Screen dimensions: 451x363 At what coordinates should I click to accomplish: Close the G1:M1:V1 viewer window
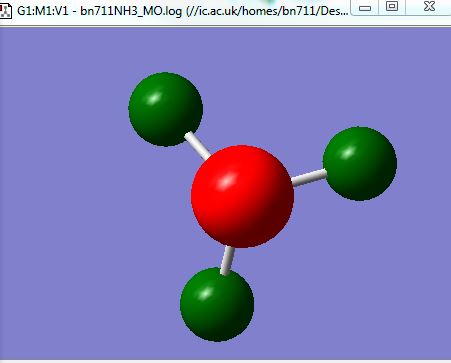(x=429, y=6)
